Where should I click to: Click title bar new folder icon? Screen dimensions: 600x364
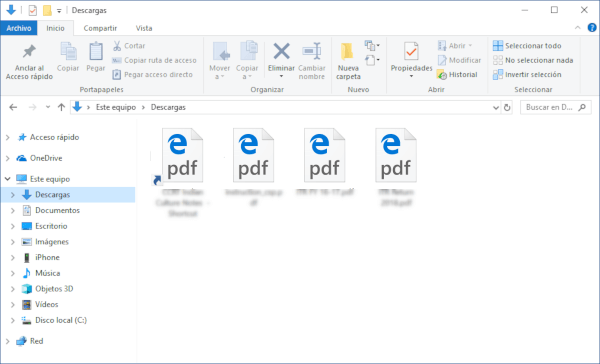pos(47,10)
